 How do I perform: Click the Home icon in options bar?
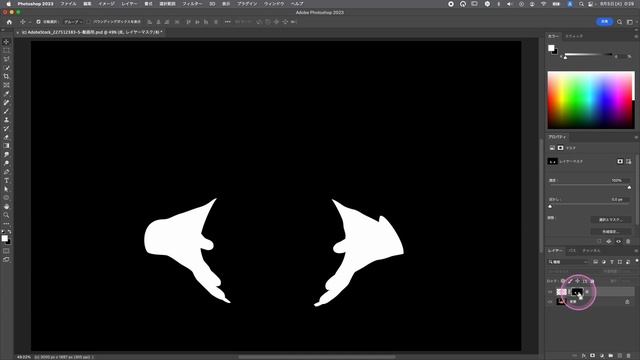9,22
